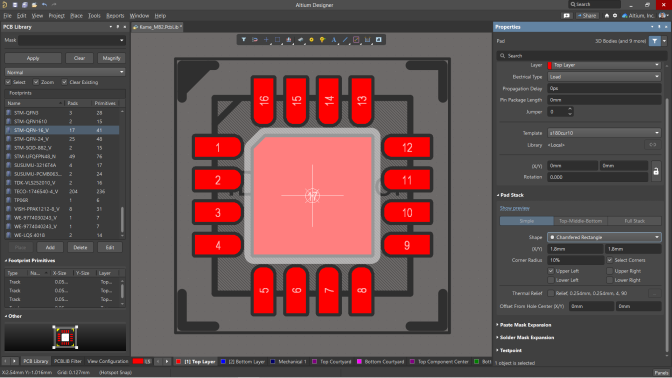Click the Properties object filter funnel button
The image size is (672, 378).
pyautogui.click(x=655, y=41)
